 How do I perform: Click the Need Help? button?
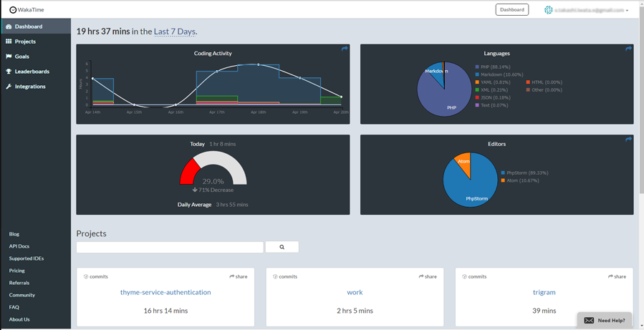[605, 321]
